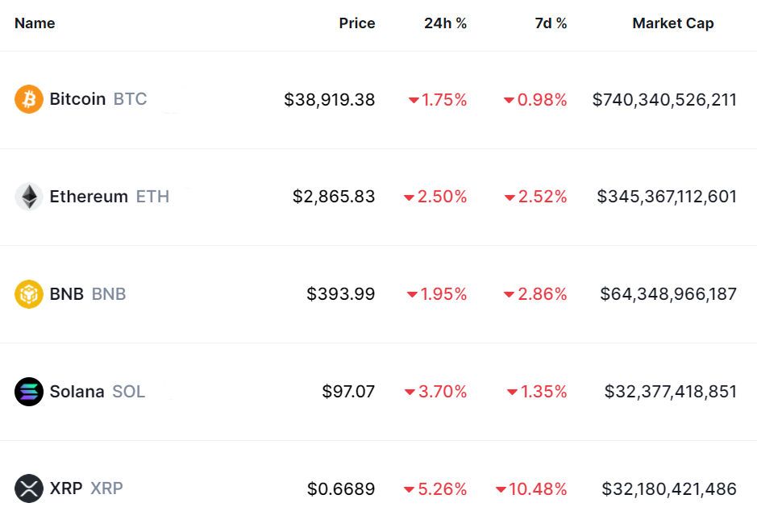Click Bitcoin's 24h red down arrow
This screenshot has height=532, width=757.
(x=414, y=101)
